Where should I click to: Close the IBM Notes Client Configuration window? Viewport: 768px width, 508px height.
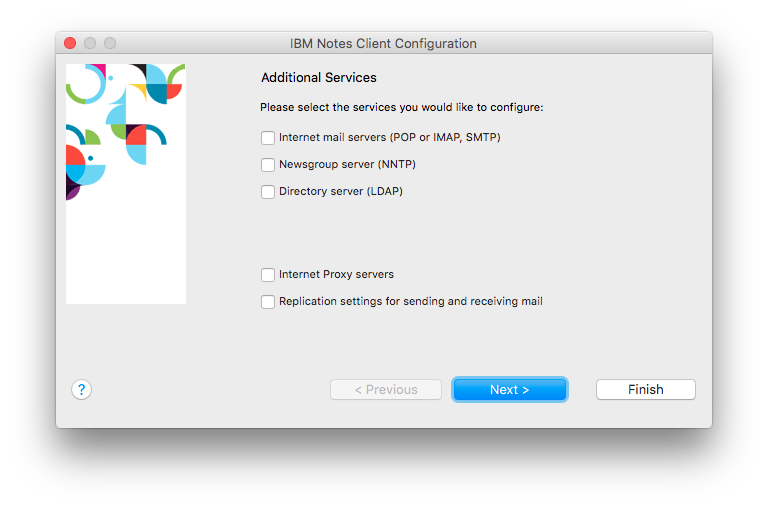coord(70,43)
